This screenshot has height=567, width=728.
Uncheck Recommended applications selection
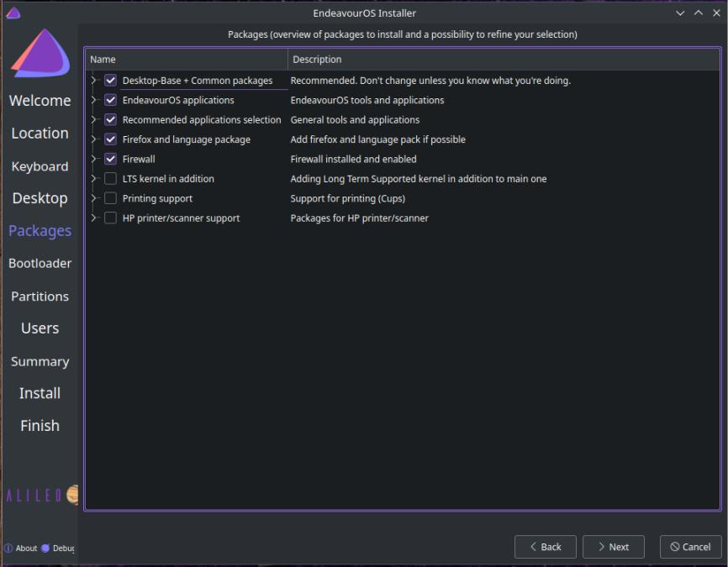(110, 120)
